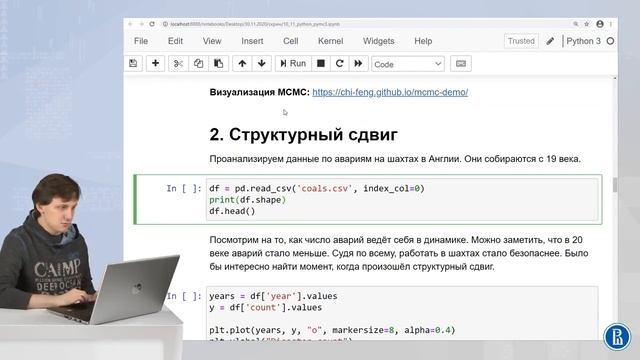Click the Trusted notebook button
This screenshot has height=360, width=640.
click(x=521, y=41)
